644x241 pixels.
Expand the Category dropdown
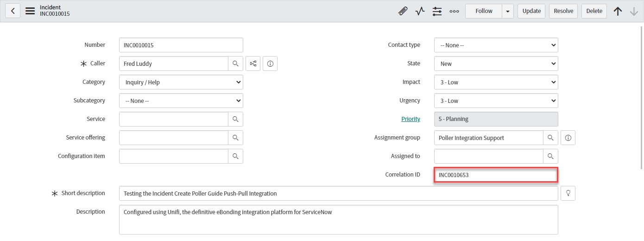tap(181, 82)
